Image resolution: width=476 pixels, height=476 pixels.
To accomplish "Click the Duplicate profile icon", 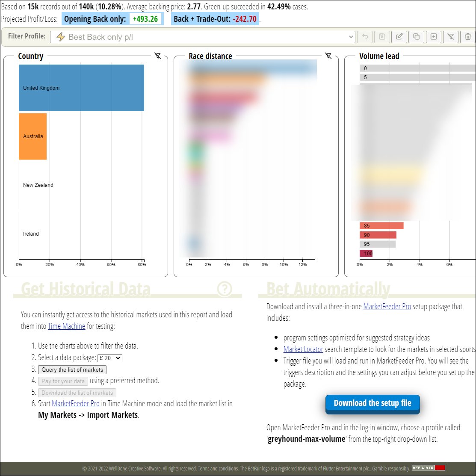I will (x=416, y=37).
